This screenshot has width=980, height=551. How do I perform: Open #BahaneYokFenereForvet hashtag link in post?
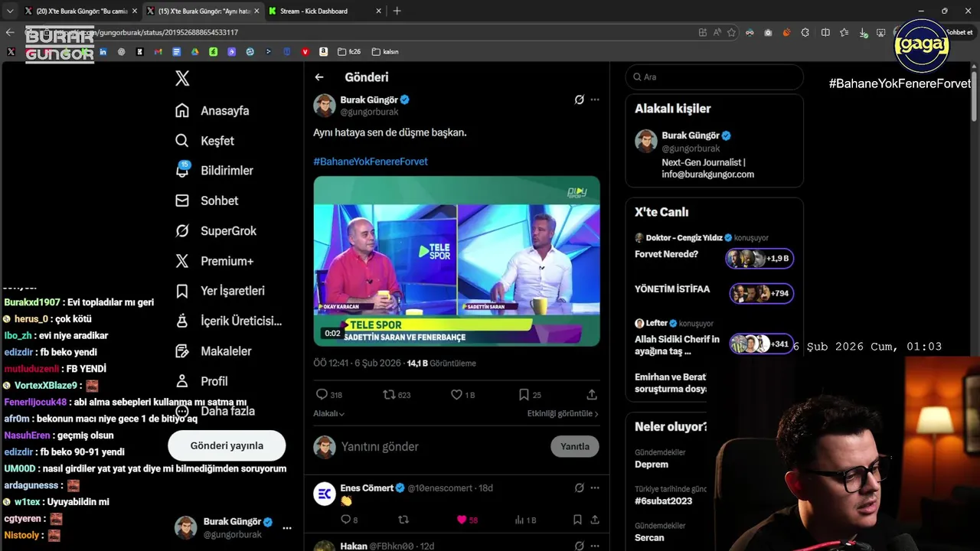tap(371, 161)
